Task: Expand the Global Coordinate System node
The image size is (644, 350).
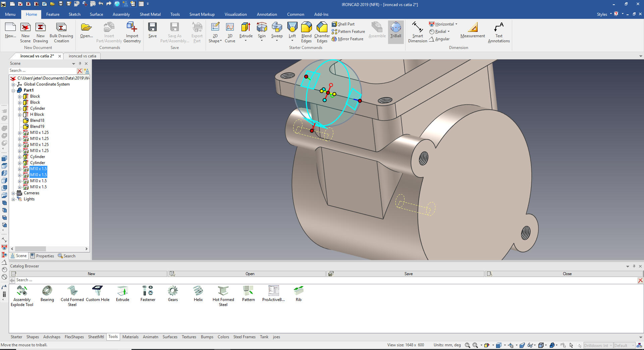Action: click(13, 85)
